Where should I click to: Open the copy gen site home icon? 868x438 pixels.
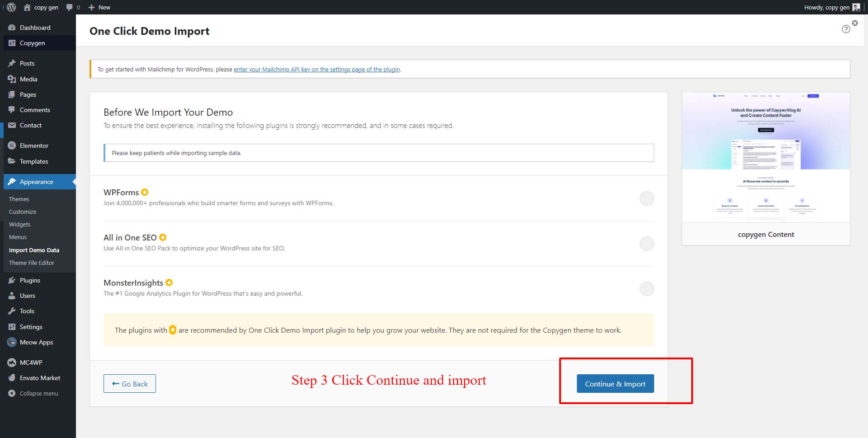click(27, 7)
